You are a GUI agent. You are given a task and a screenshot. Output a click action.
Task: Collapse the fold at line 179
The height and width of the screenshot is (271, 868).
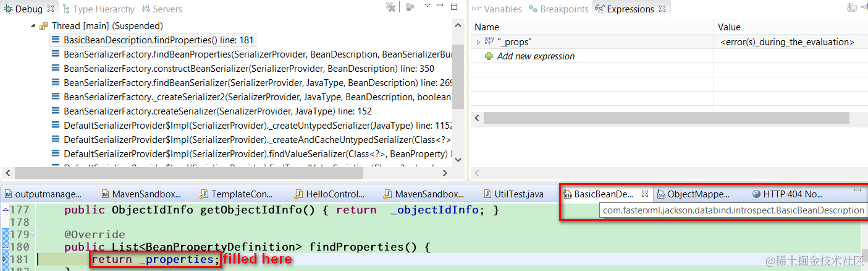pyautogui.click(x=32, y=234)
